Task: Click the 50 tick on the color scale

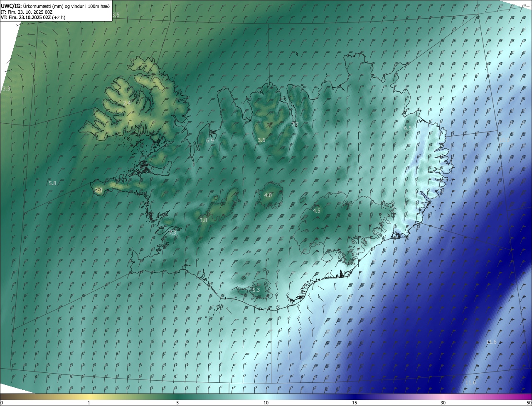Action: pos(529,403)
